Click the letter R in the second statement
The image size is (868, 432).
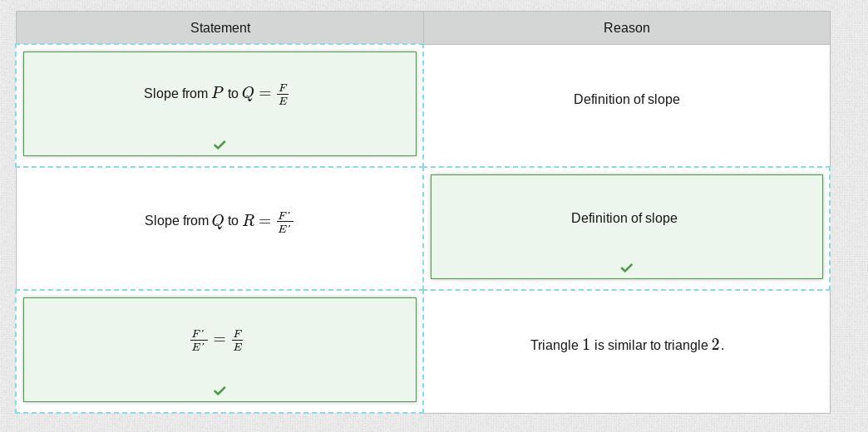(249, 221)
